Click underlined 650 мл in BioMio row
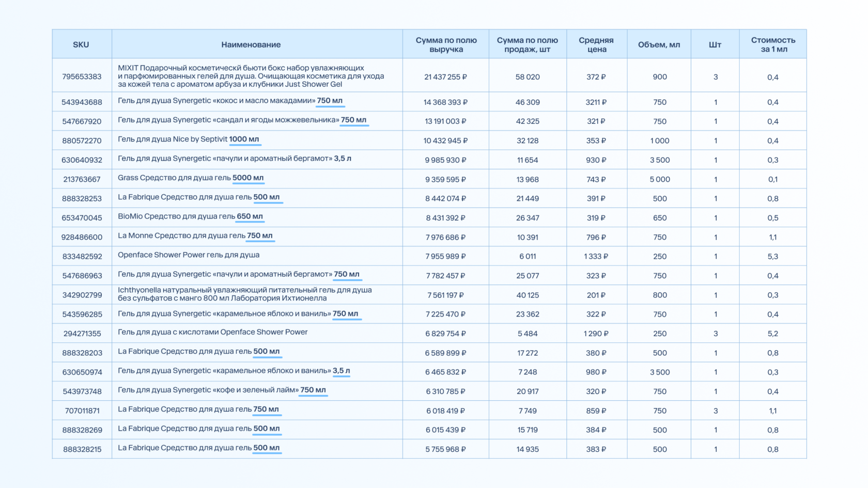This screenshot has height=488, width=868. point(250,216)
